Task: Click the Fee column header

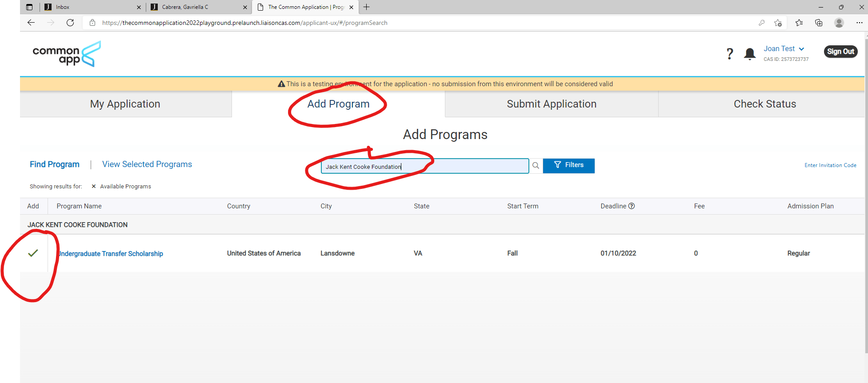Action: point(700,206)
